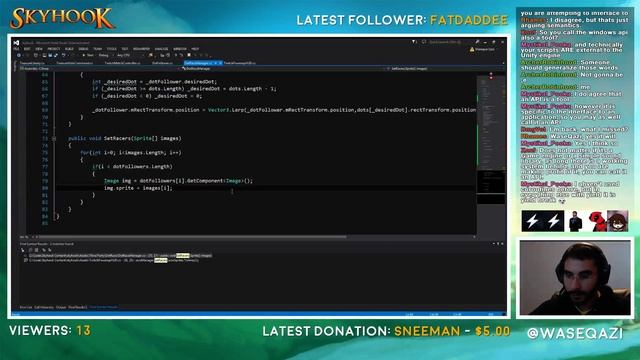Open the BUILD menu

69,49
